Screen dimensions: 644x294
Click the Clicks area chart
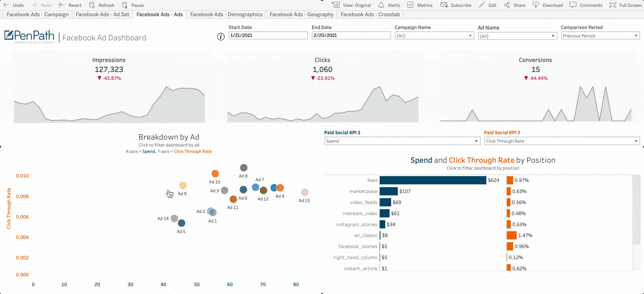click(x=323, y=105)
